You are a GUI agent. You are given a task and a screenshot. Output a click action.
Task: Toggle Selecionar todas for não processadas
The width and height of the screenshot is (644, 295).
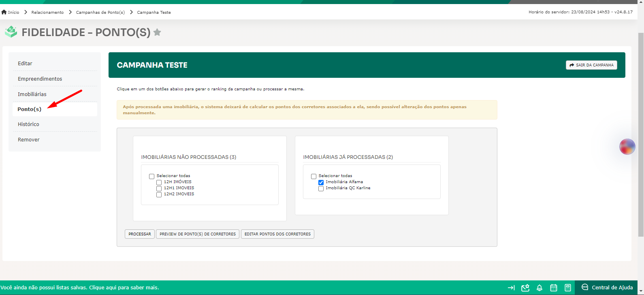click(x=152, y=176)
